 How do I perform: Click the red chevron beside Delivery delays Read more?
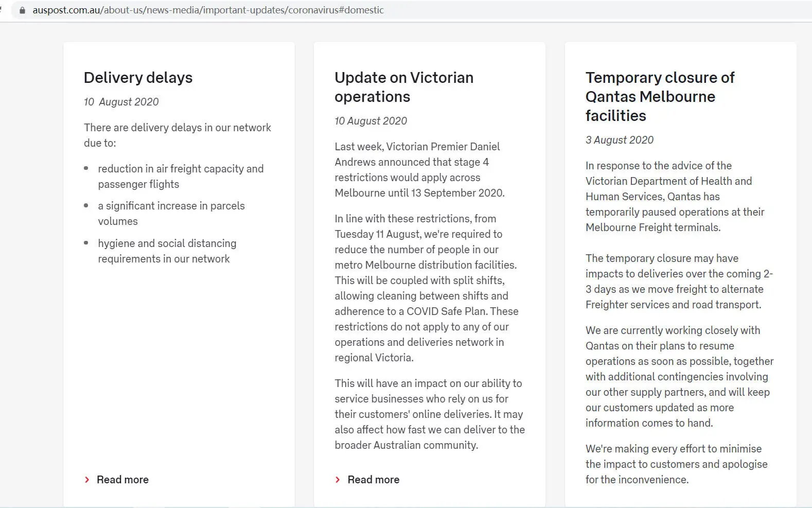click(x=86, y=480)
